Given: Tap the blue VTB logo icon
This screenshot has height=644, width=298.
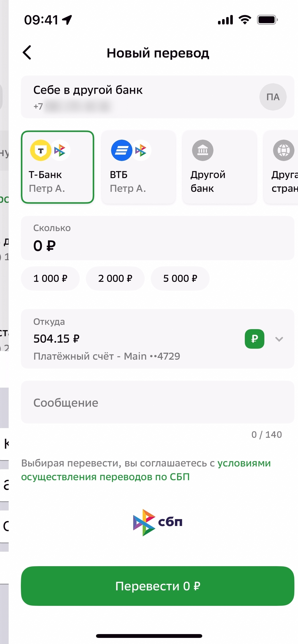Looking at the screenshot, I should coord(121,150).
